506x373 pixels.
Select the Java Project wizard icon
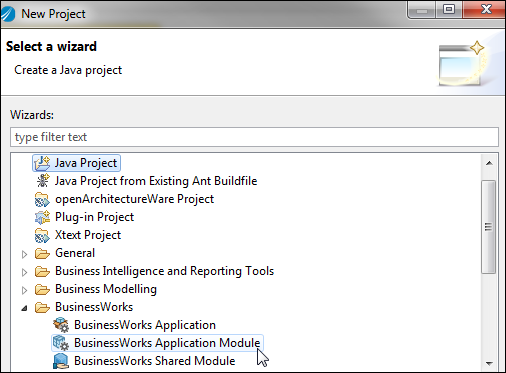(x=42, y=163)
